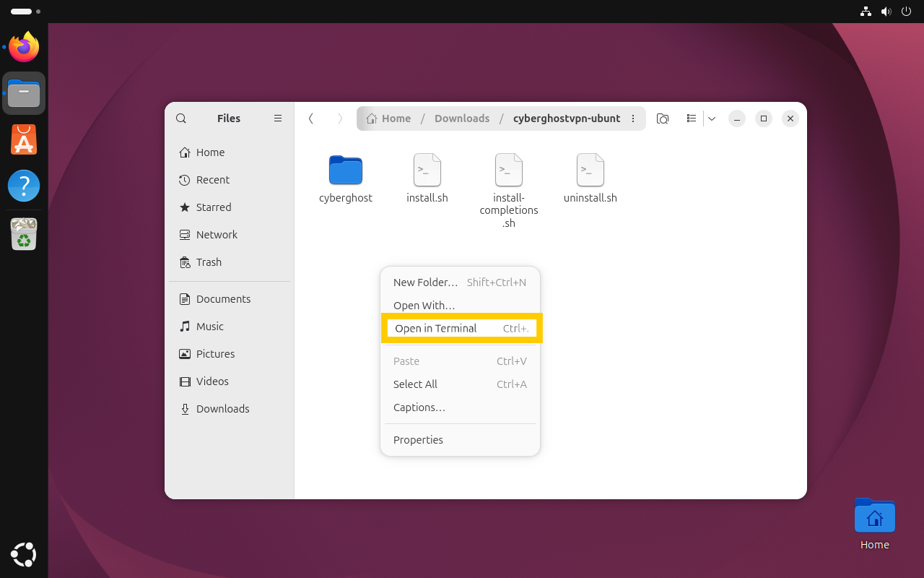Viewport: 924px width, 578px height.
Task: Select the install.sh script file
Action: coord(427,178)
